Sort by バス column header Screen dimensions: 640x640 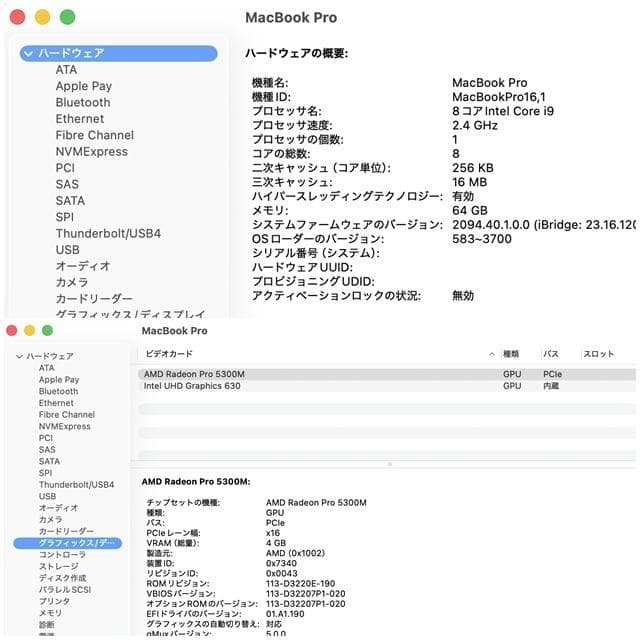[x=551, y=354]
